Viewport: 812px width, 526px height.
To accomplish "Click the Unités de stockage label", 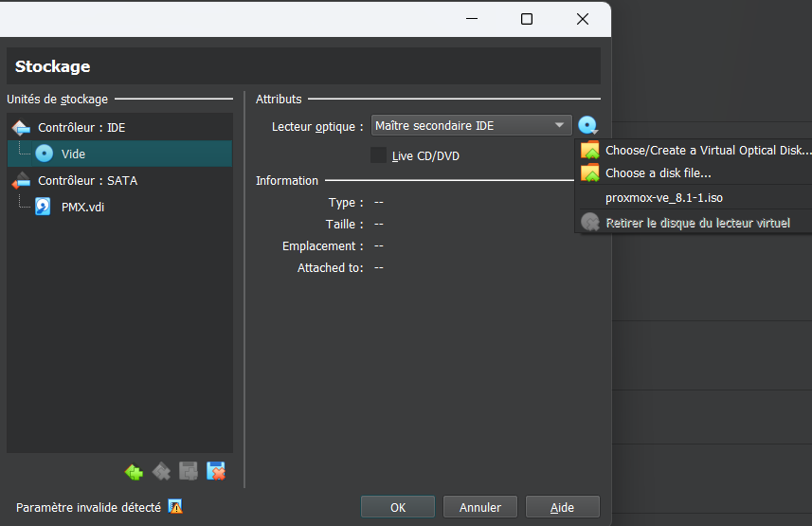I will click(x=58, y=99).
